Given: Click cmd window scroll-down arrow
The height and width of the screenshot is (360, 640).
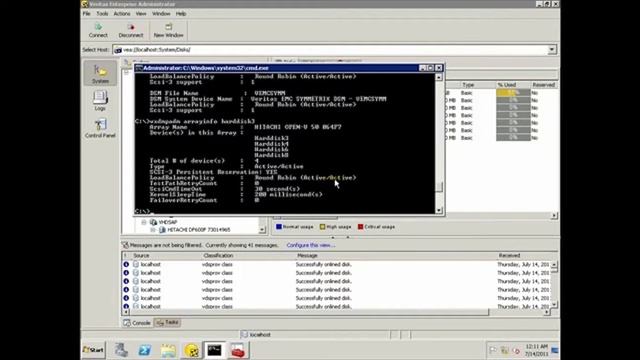Looking at the screenshot, I should click(x=439, y=210).
